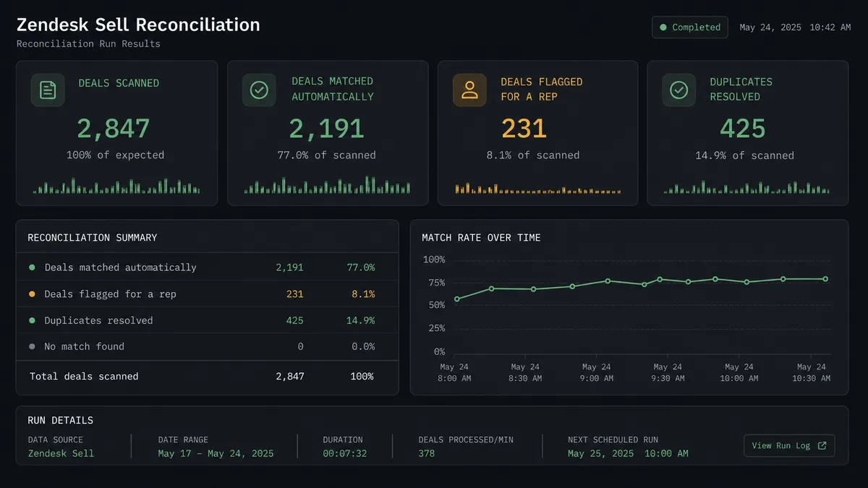The width and height of the screenshot is (868, 488).
Task: Click the 'Reconciliation Run Results' subtitle
Action: (x=88, y=44)
